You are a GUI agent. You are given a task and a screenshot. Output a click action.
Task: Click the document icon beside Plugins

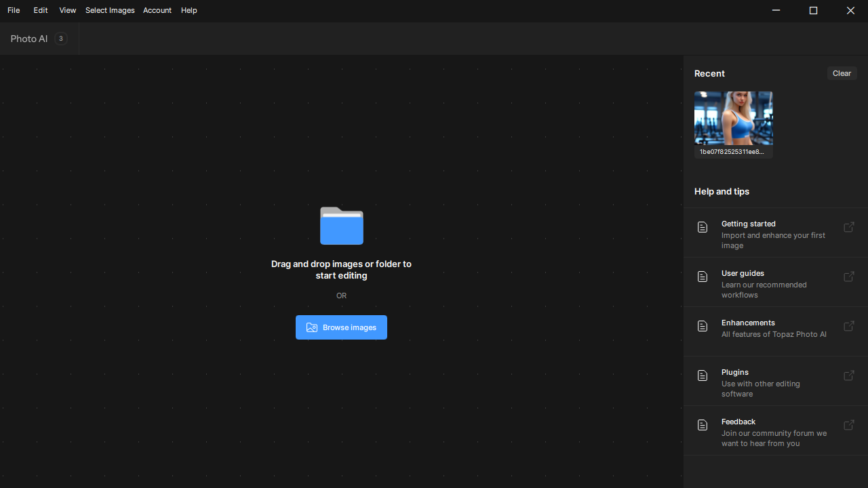[703, 375]
